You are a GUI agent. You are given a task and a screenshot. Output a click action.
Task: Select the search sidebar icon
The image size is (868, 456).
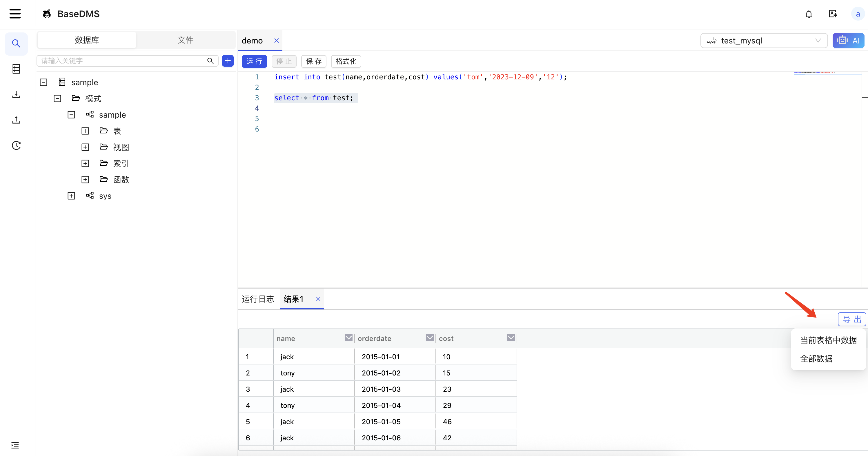tap(16, 43)
